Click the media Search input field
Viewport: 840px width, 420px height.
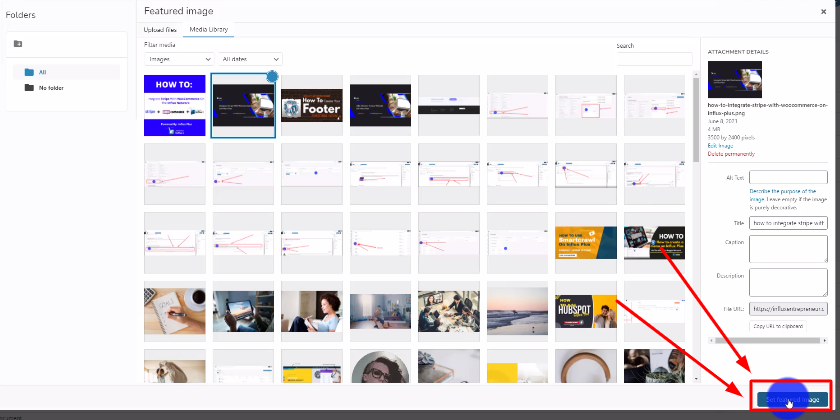pos(654,60)
